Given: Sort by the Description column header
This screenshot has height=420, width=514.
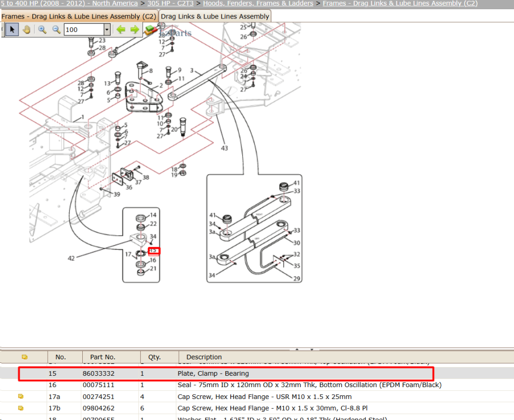Looking at the screenshot, I should [x=204, y=357].
